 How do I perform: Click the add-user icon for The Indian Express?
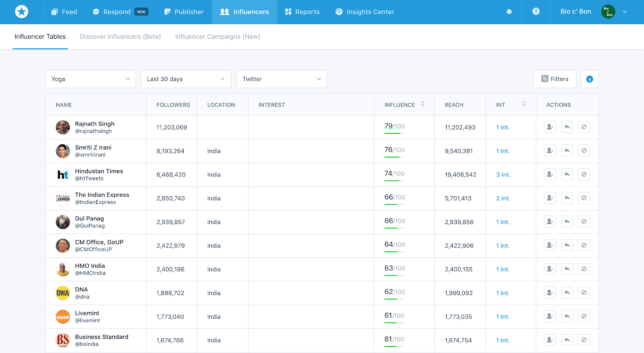pyautogui.click(x=550, y=198)
